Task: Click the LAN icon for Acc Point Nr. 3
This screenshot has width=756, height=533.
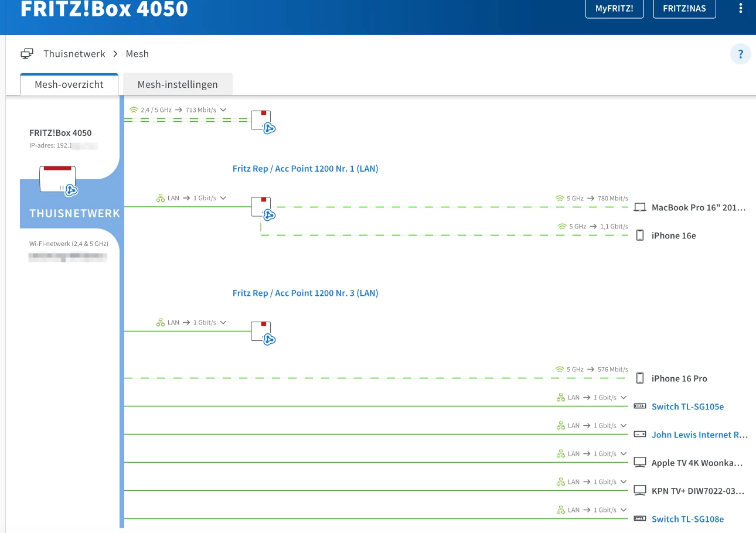Action: (x=160, y=323)
